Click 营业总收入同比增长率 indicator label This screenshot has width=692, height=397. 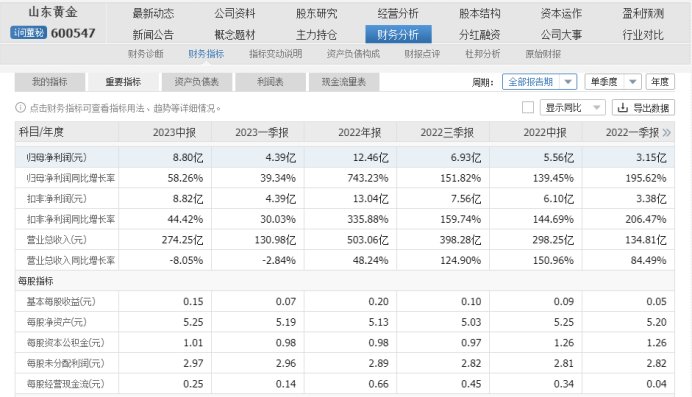pyautogui.click(x=71, y=260)
